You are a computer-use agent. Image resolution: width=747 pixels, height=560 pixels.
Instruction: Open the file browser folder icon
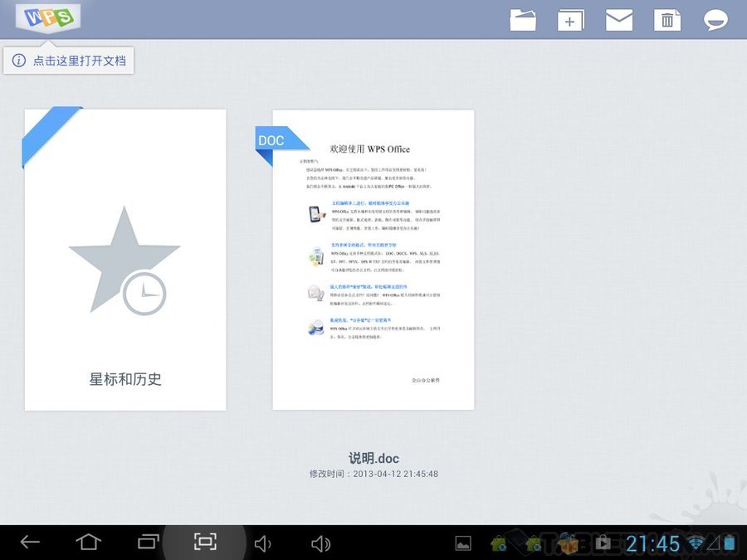(x=523, y=21)
